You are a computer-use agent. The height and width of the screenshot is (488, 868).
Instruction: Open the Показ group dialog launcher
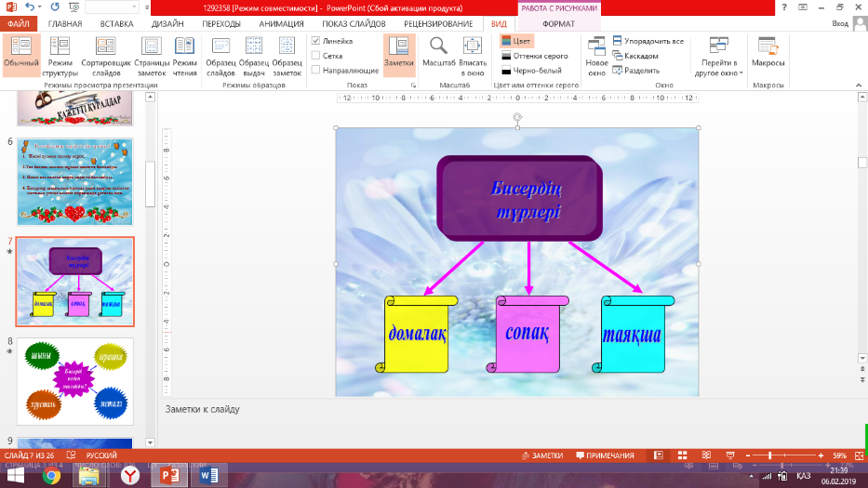[413, 86]
